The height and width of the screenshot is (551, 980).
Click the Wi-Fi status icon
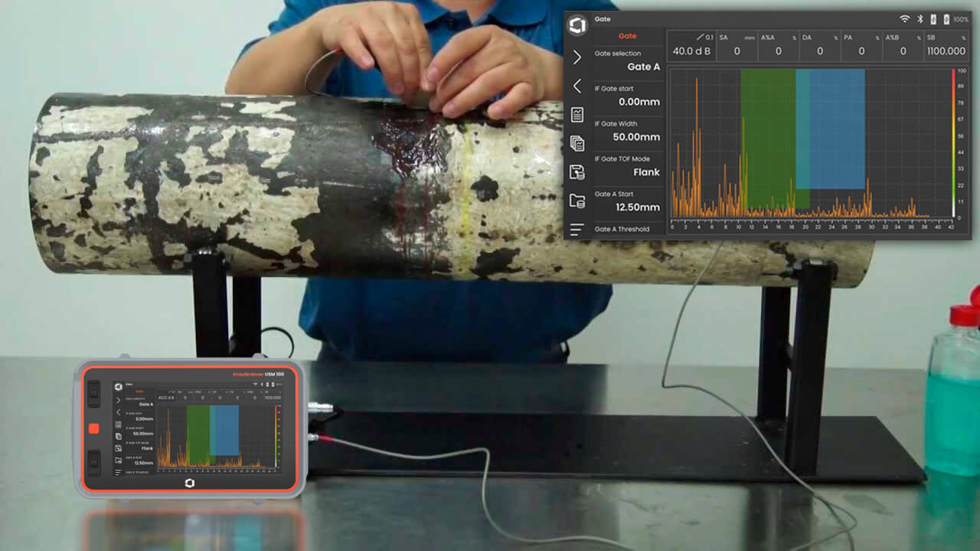pyautogui.click(x=904, y=18)
